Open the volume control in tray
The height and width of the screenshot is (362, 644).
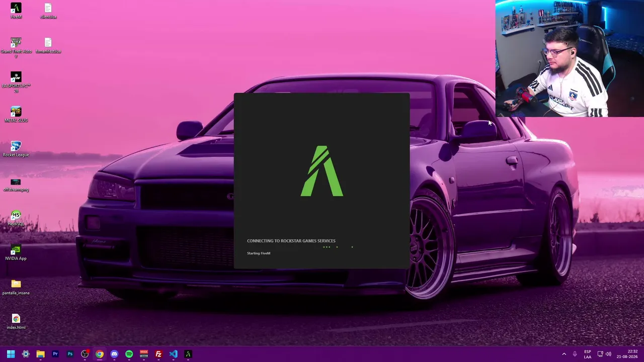[x=608, y=354]
